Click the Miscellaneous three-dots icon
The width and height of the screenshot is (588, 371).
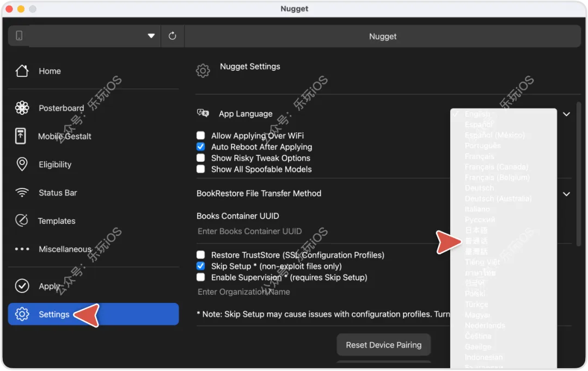click(22, 249)
